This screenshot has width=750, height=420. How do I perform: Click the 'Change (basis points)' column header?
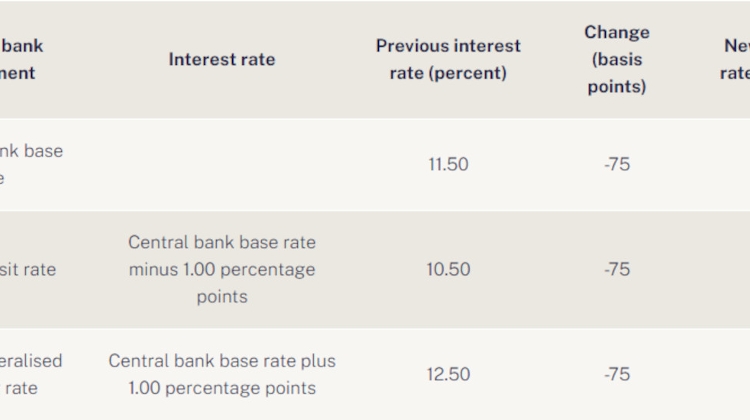pos(617,59)
